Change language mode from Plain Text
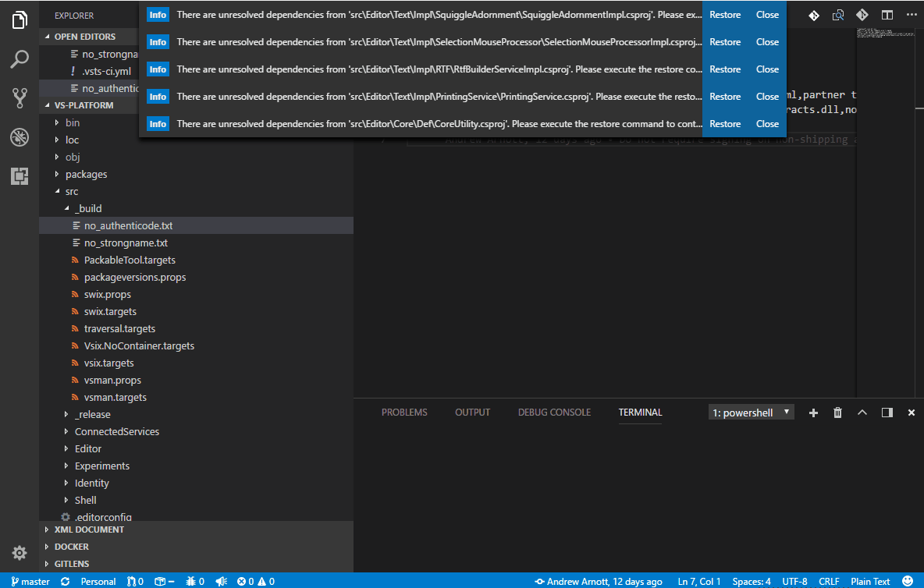924x588 pixels. pyautogui.click(x=870, y=581)
